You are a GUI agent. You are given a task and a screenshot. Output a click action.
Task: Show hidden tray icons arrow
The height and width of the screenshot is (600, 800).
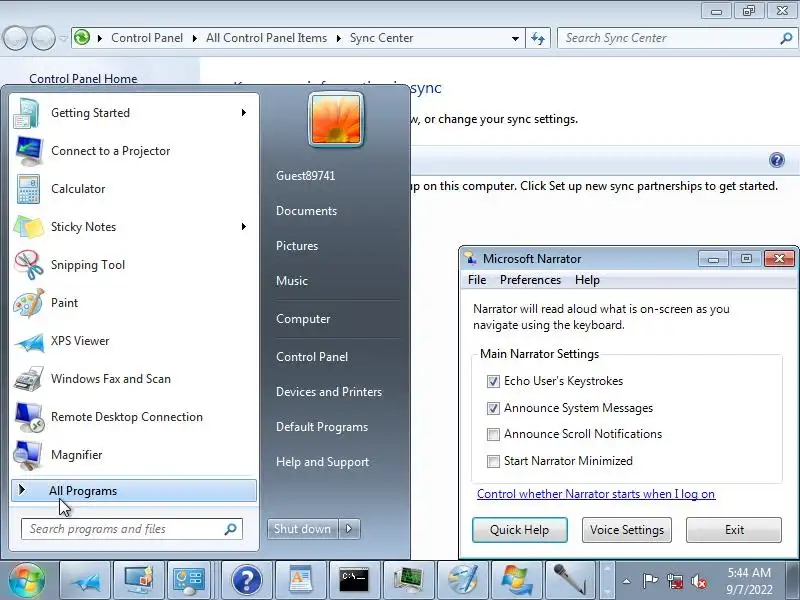point(627,581)
